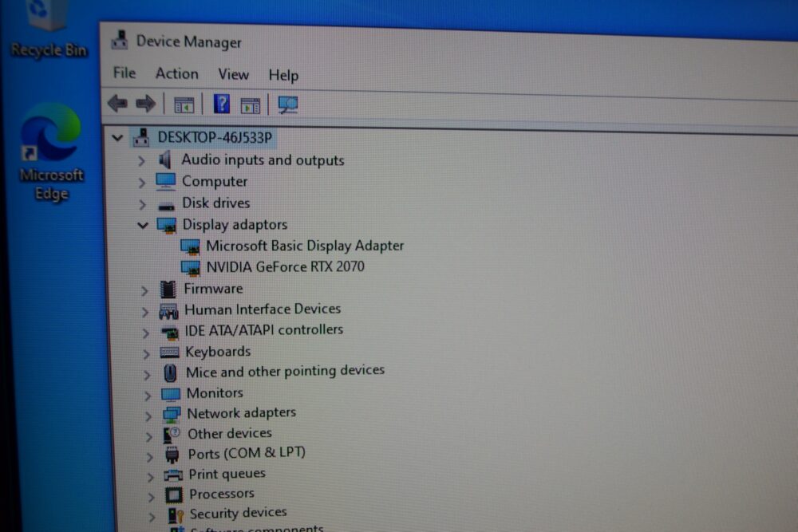
Task: Expand the Security devices category
Action: coord(152,517)
